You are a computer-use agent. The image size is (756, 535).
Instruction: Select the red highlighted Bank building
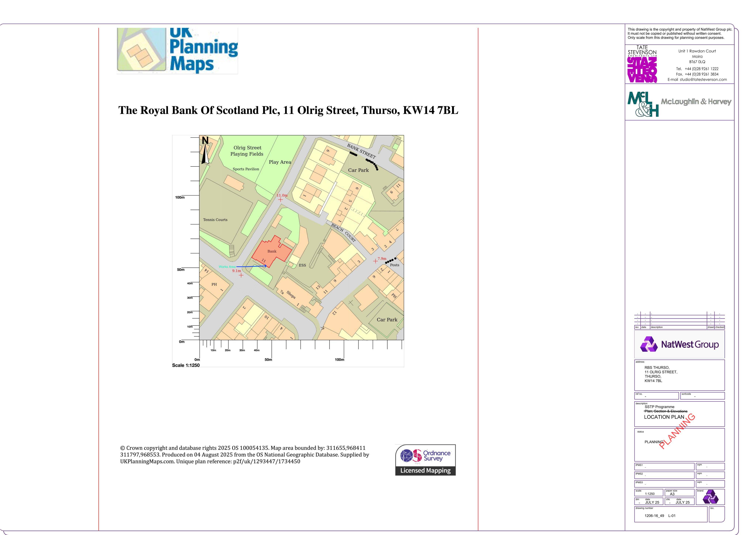click(x=272, y=251)
